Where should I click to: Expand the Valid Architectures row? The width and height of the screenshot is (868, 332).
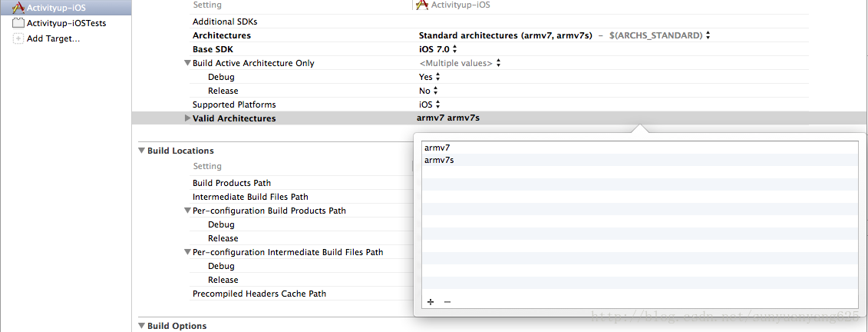[188, 118]
